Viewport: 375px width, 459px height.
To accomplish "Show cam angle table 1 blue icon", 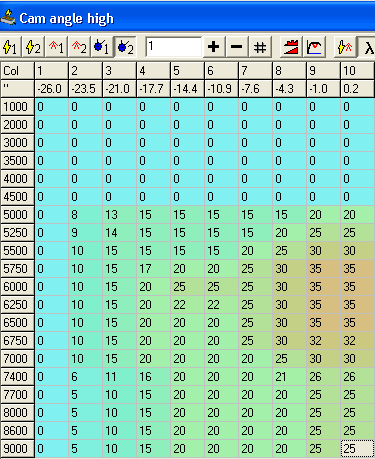I will click(102, 47).
